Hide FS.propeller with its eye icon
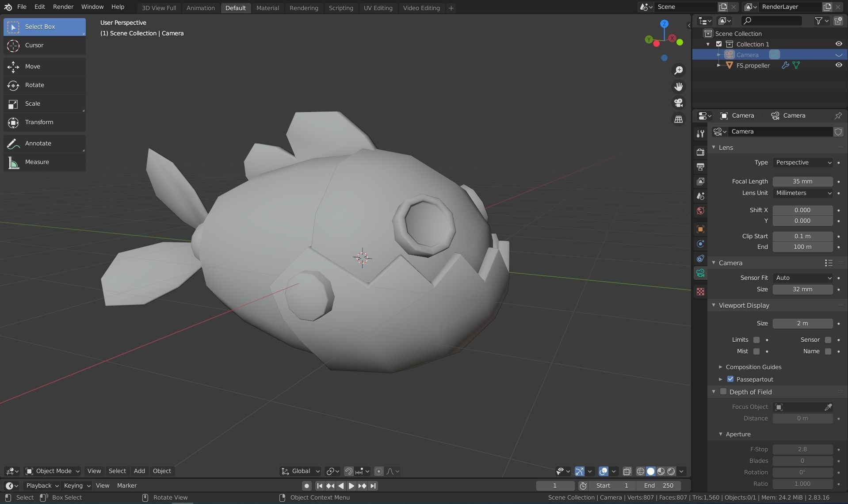848x504 pixels. 839,65
